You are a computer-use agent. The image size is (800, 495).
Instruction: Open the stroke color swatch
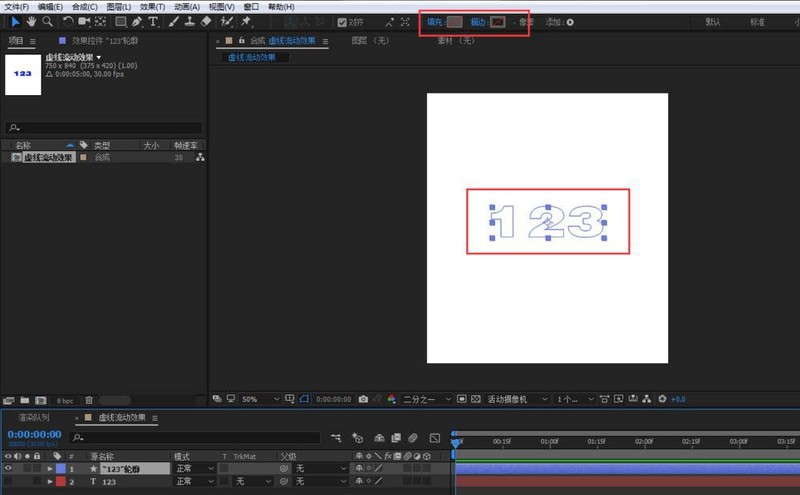[x=497, y=21]
